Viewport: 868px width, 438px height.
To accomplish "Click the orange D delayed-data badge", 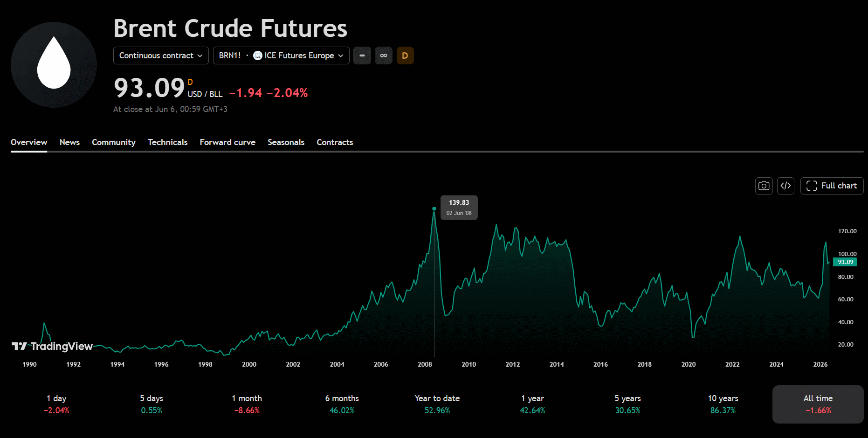I will point(405,56).
